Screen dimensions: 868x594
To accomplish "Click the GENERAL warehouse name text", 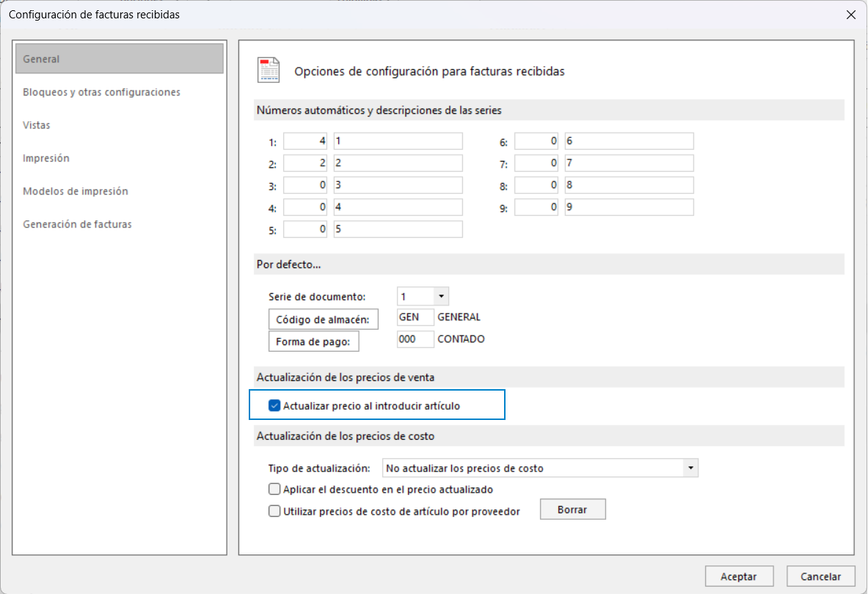I will (459, 317).
